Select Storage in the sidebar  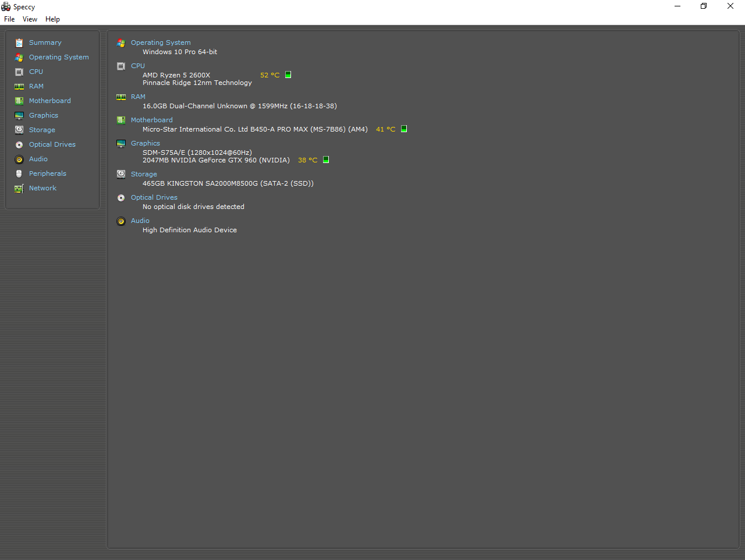click(x=42, y=130)
